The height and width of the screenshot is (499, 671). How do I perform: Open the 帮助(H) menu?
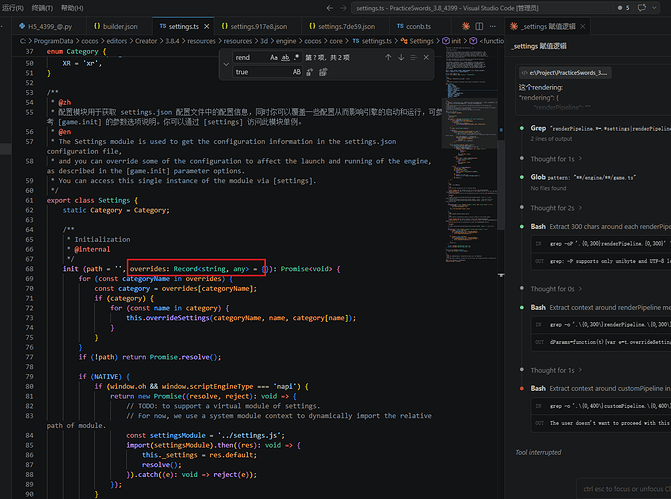(x=72, y=8)
